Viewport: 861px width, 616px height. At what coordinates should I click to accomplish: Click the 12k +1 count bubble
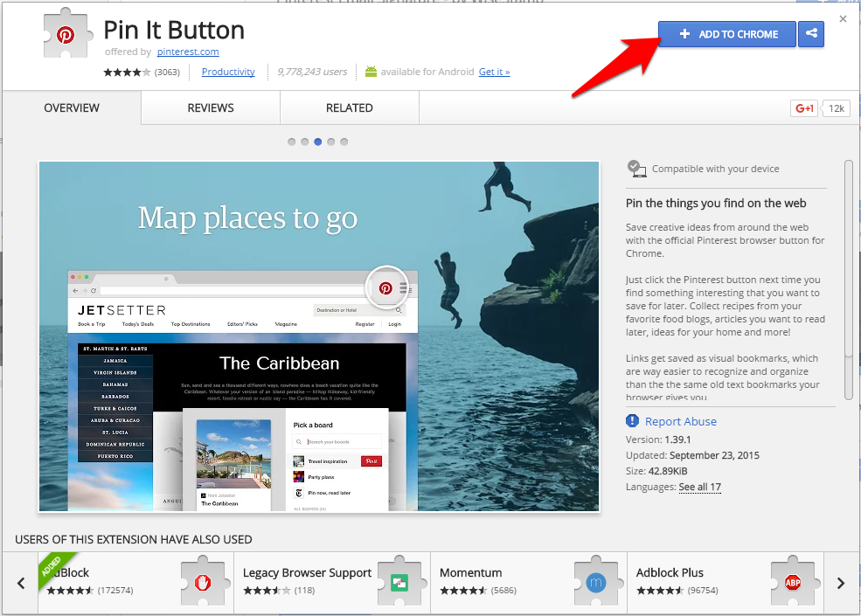tap(836, 108)
